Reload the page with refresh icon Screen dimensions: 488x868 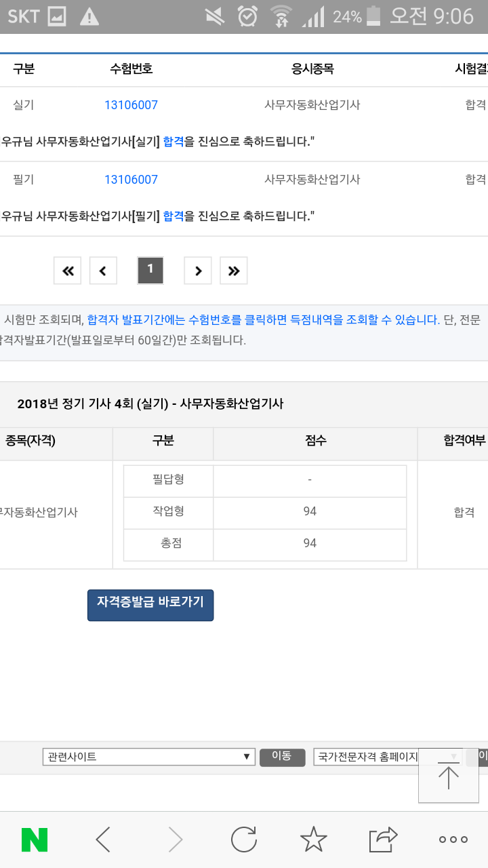click(x=243, y=840)
